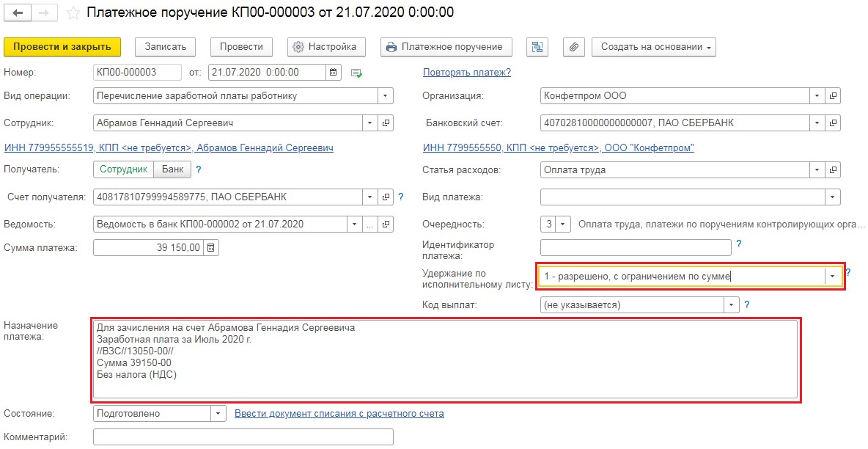
Task: Open Статья расходов record via open-form icon
Action: click(833, 169)
